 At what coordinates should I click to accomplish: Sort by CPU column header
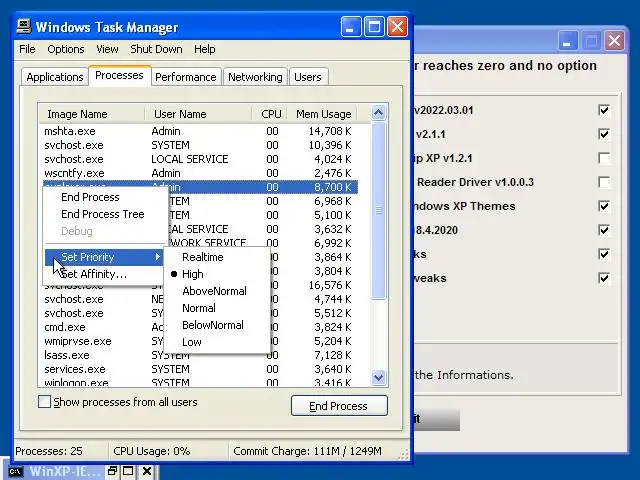pyautogui.click(x=269, y=114)
